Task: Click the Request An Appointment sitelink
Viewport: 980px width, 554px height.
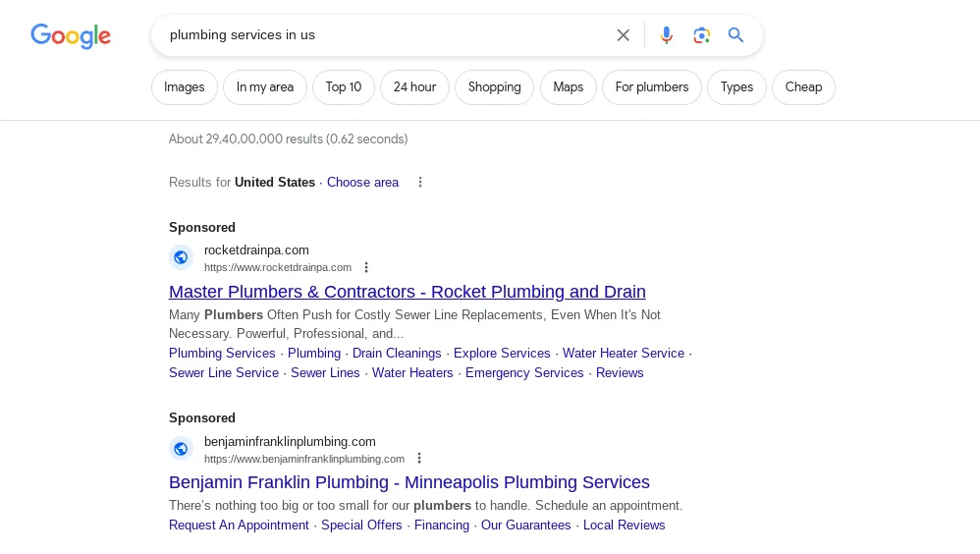Action: click(x=239, y=526)
